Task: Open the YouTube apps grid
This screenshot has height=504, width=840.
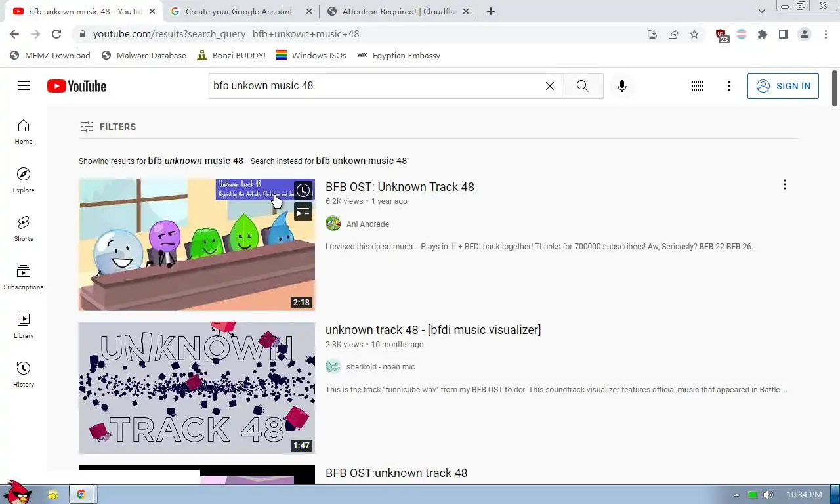Action: 698,86
